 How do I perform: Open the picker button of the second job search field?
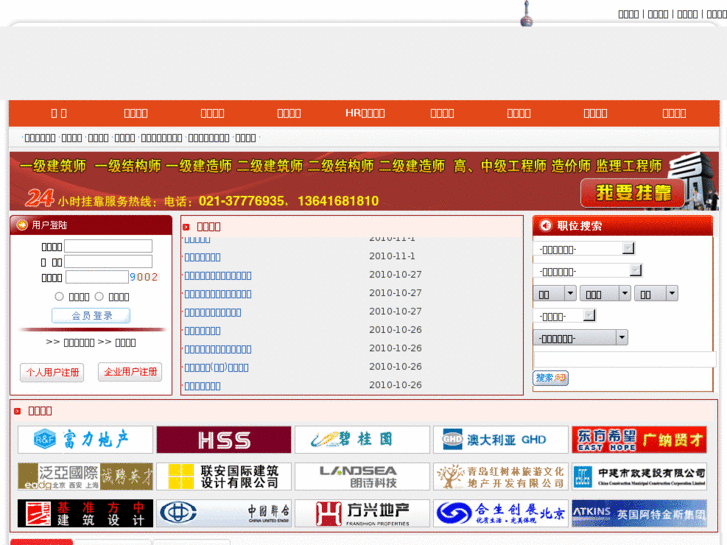pos(636,270)
